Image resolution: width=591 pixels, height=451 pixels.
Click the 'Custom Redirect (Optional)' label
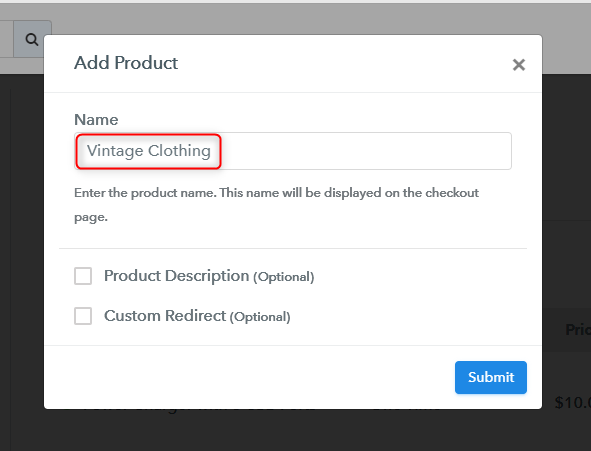(x=197, y=316)
